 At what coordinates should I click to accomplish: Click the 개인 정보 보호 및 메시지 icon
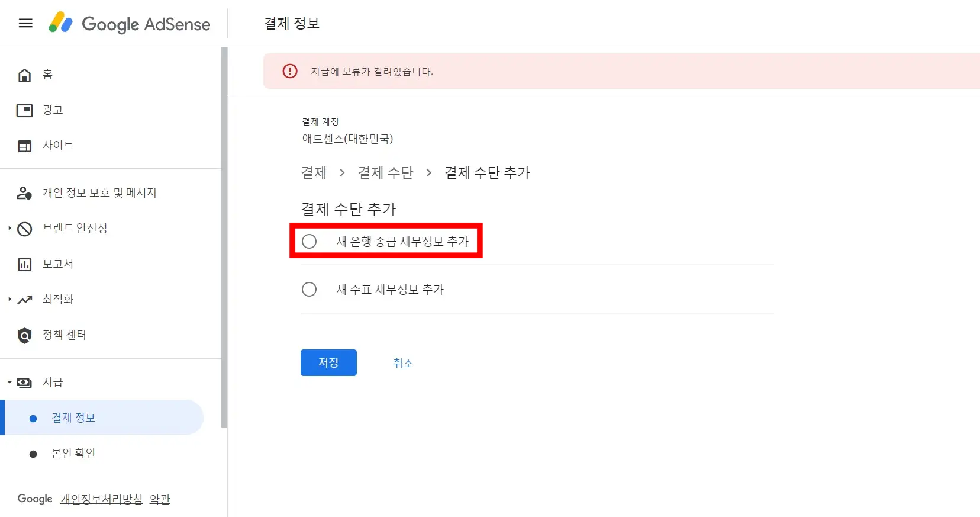(x=23, y=193)
